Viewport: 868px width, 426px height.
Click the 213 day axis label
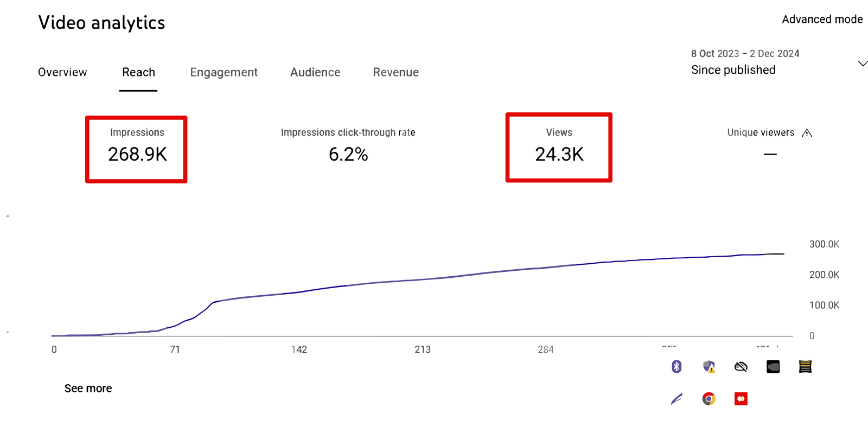tap(423, 349)
